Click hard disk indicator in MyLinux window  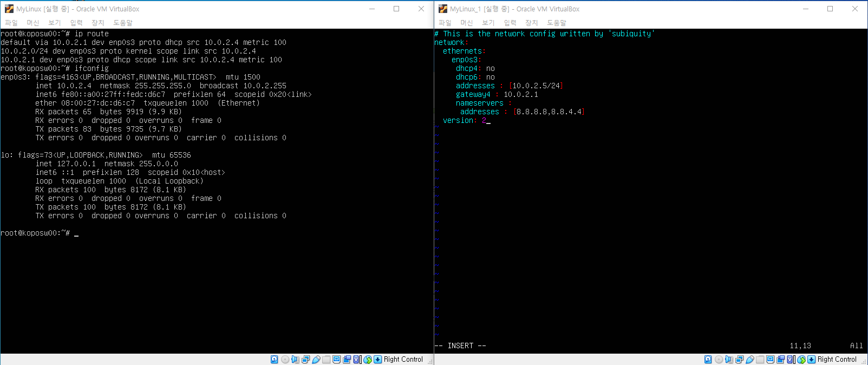(x=274, y=359)
